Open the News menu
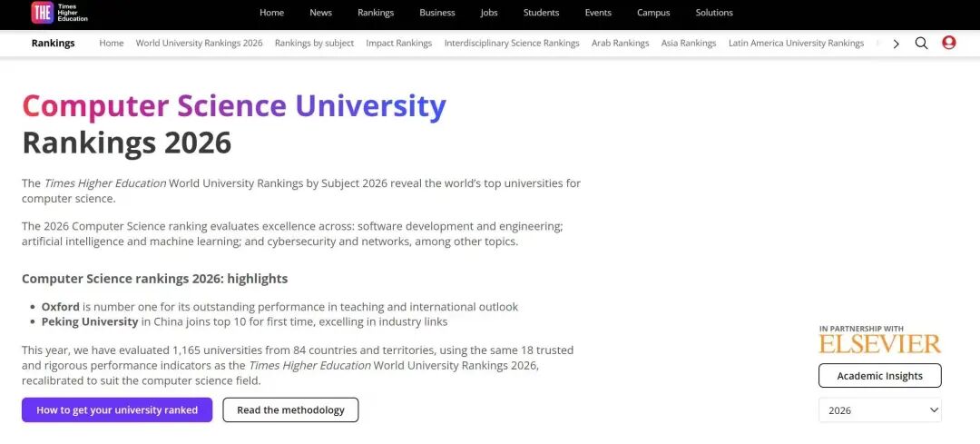This screenshot has height=444, width=980. pos(320,13)
